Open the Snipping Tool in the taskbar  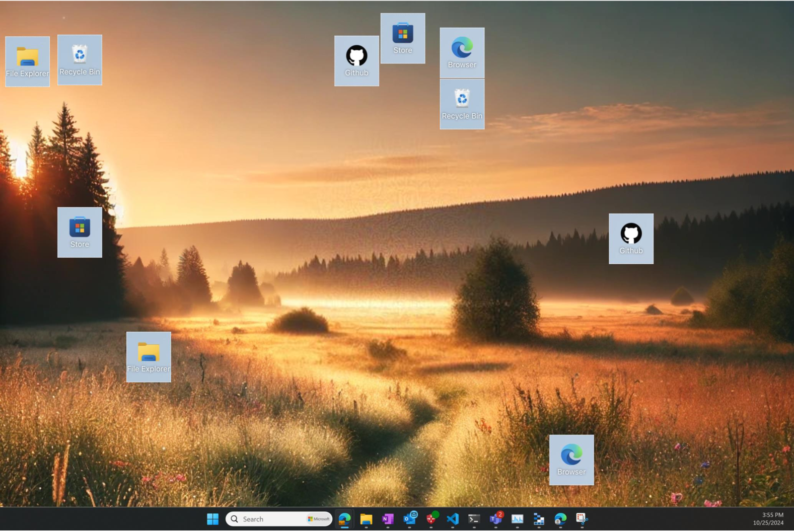pyautogui.click(x=582, y=519)
